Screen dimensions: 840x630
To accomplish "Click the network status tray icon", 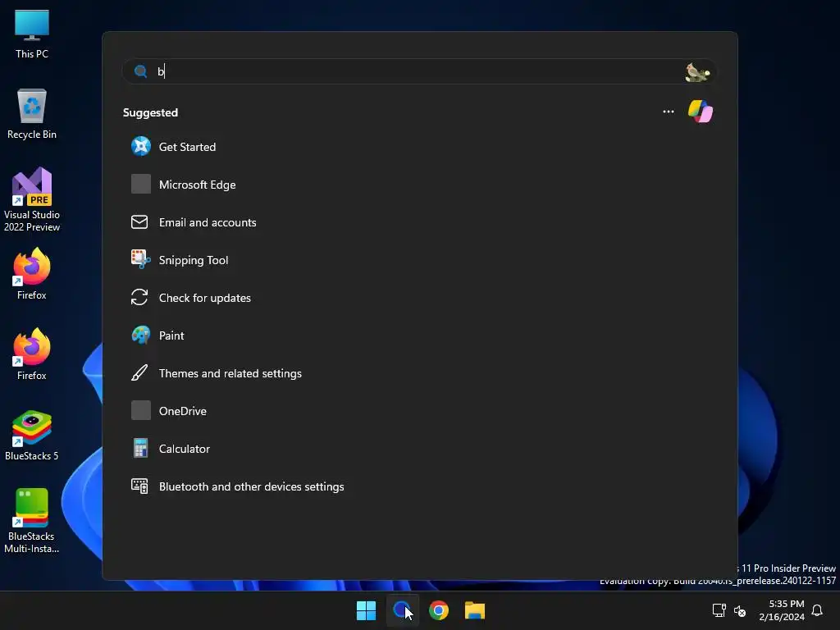I will click(719, 610).
